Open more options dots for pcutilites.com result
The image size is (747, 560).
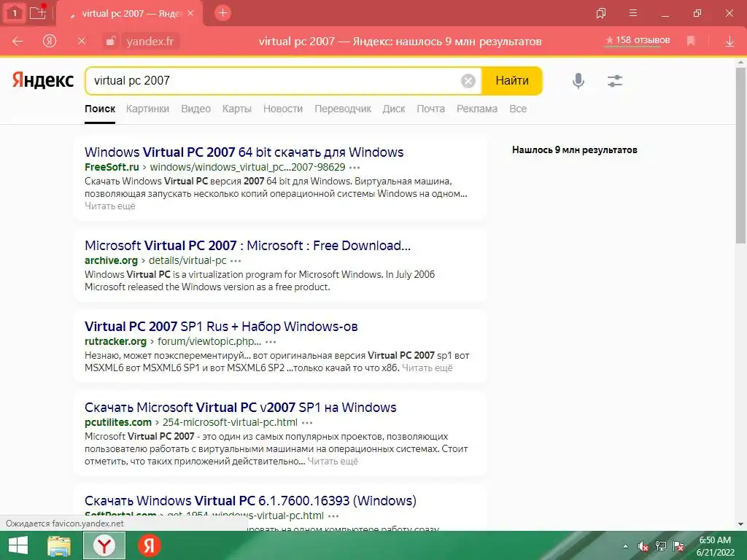click(307, 423)
